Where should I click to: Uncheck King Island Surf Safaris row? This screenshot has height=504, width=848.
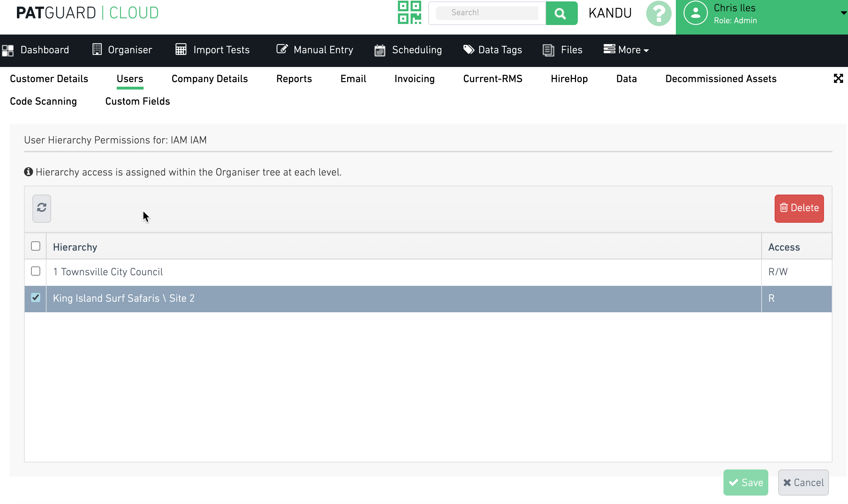[x=36, y=297]
